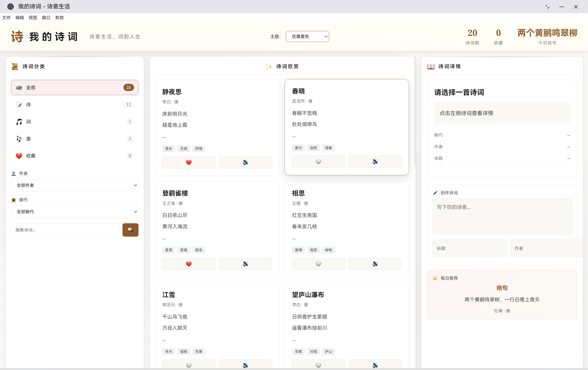Select the 词 category with music note

pyautogui.click(x=75, y=122)
